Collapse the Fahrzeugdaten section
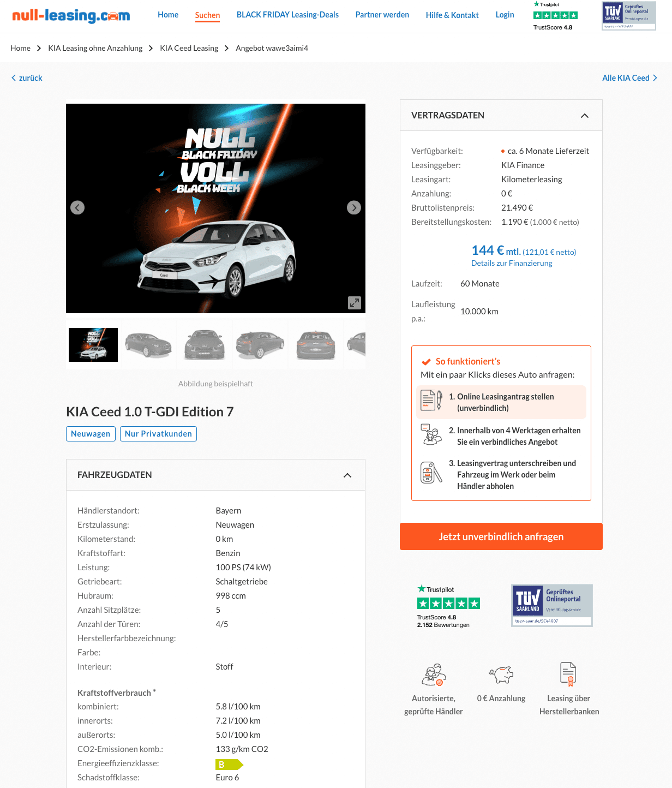The width and height of the screenshot is (672, 788). [x=347, y=475]
